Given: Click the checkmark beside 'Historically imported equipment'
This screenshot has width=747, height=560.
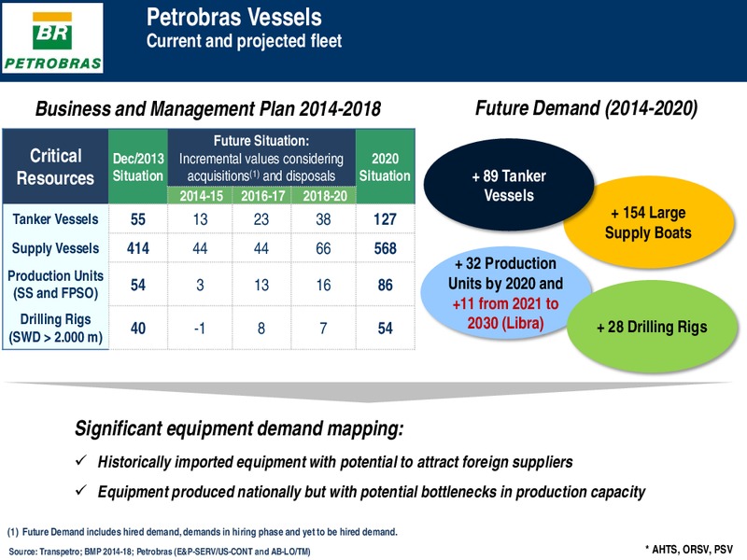Looking at the screenshot, I should [x=81, y=460].
